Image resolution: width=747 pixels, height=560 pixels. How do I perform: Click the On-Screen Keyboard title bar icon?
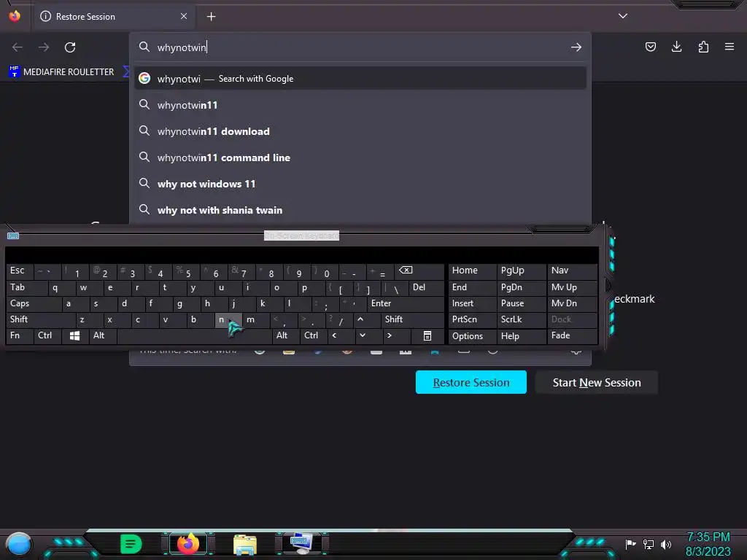click(x=13, y=236)
